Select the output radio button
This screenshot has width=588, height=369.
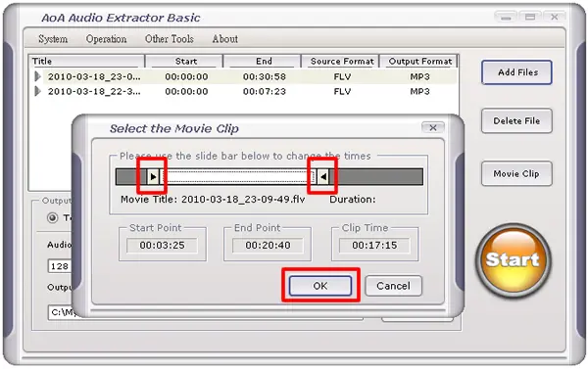(x=53, y=217)
